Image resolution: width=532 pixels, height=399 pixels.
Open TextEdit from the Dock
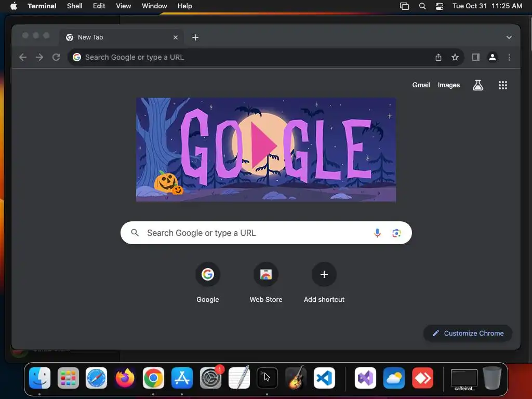pyautogui.click(x=239, y=378)
